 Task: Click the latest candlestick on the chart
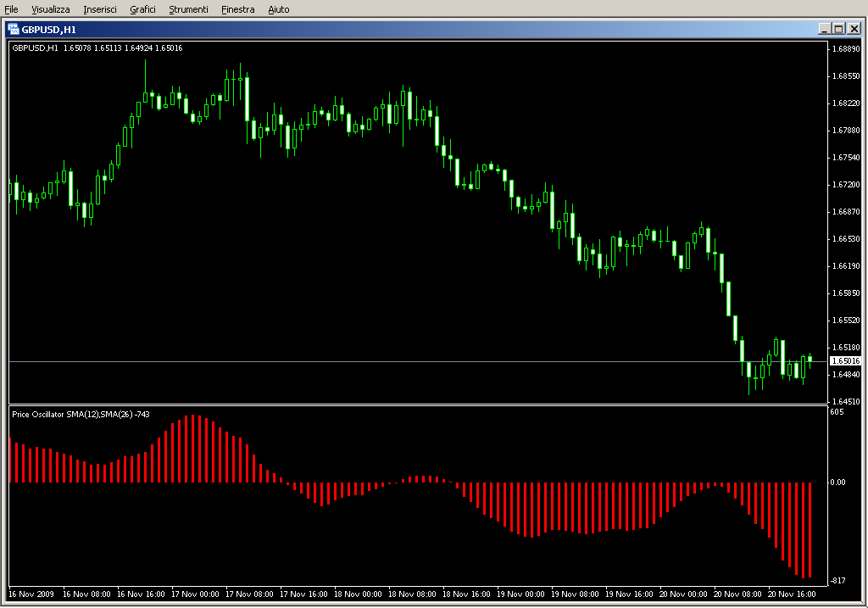pyautogui.click(x=810, y=360)
